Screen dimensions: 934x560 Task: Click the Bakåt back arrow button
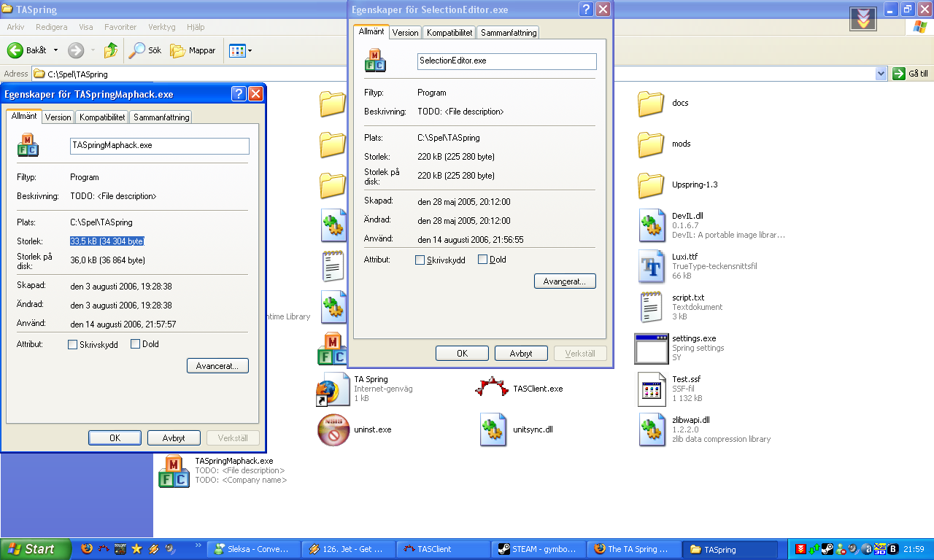tap(26, 50)
